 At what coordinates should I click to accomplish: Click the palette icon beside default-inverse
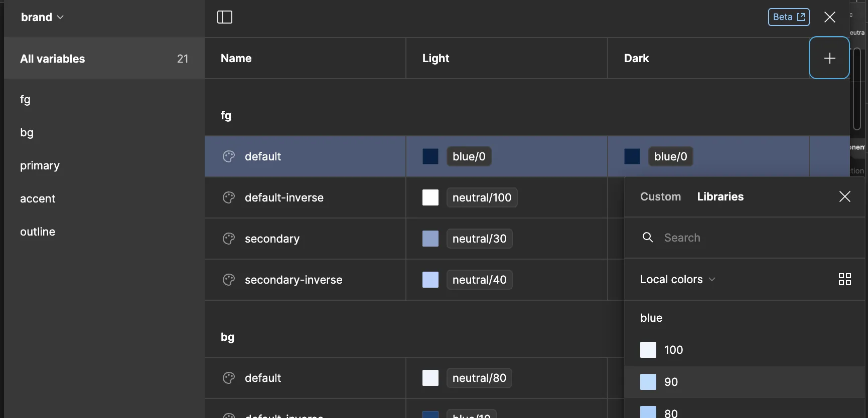[229, 197]
